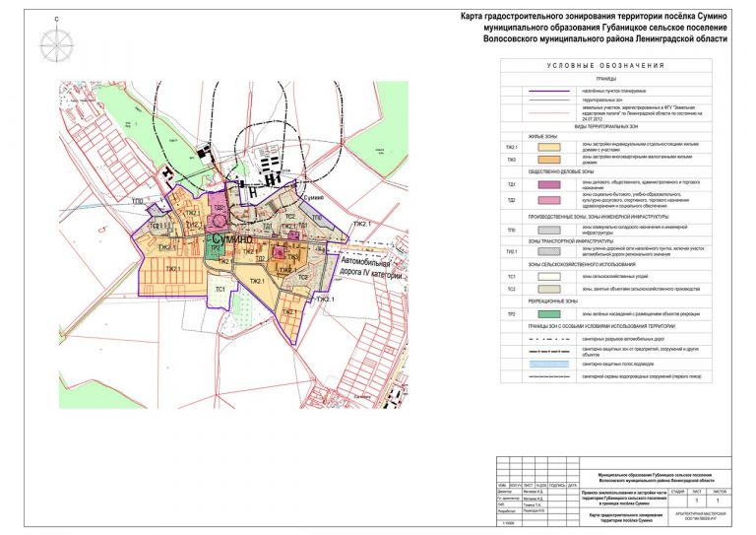Screen dimensions: 756x535
Task: Click 'Автомобильная дорога IV категории' map label
Action: coord(371,270)
